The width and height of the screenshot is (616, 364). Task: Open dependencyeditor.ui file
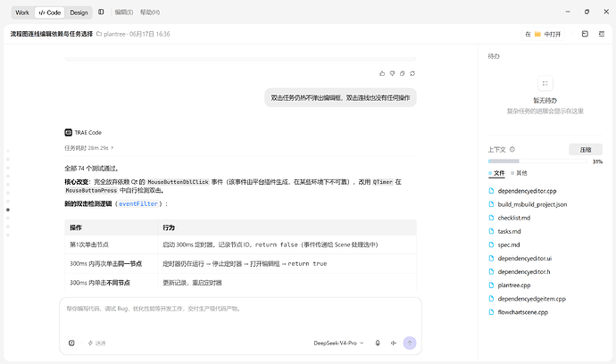520,259
